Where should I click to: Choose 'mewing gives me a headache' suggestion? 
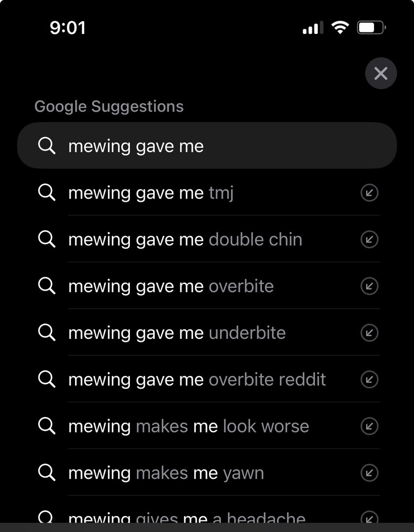pyautogui.click(x=187, y=518)
